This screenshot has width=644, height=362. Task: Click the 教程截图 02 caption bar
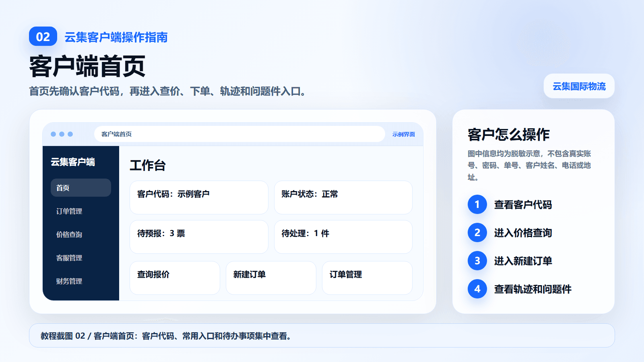coord(322,335)
